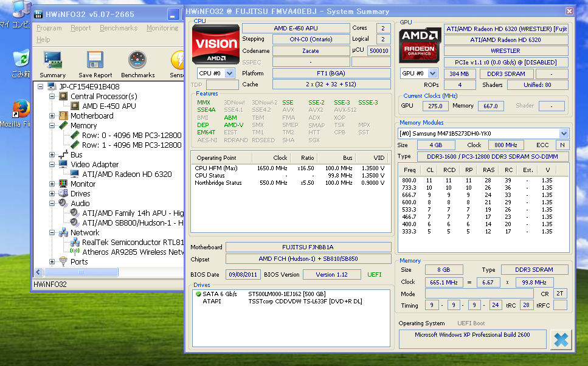Click the TSSTcorp CDDVDW ATAPI entry
Screen dimensions: 588x366
(x=305, y=301)
